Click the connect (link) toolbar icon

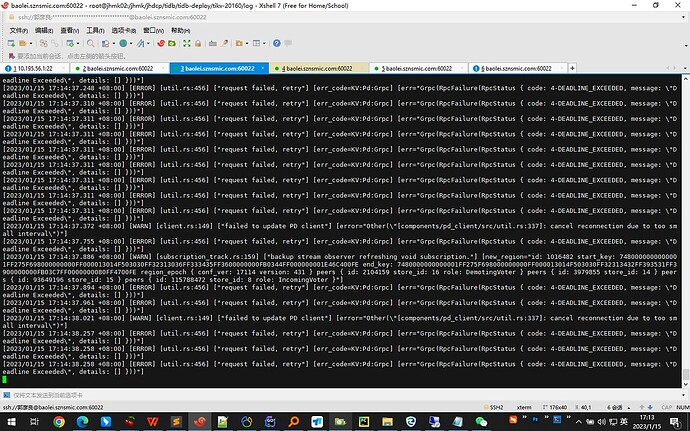(x=44, y=43)
